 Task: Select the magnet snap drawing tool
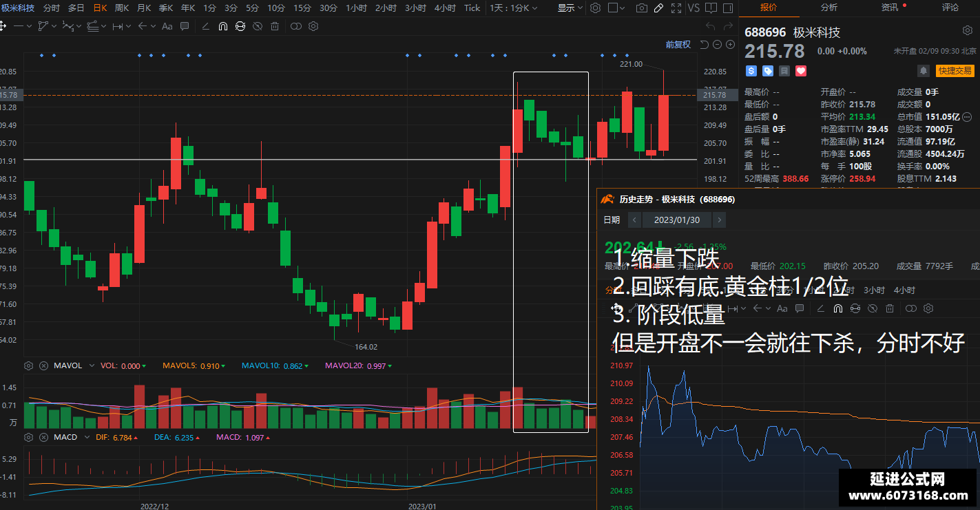[223, 26]
